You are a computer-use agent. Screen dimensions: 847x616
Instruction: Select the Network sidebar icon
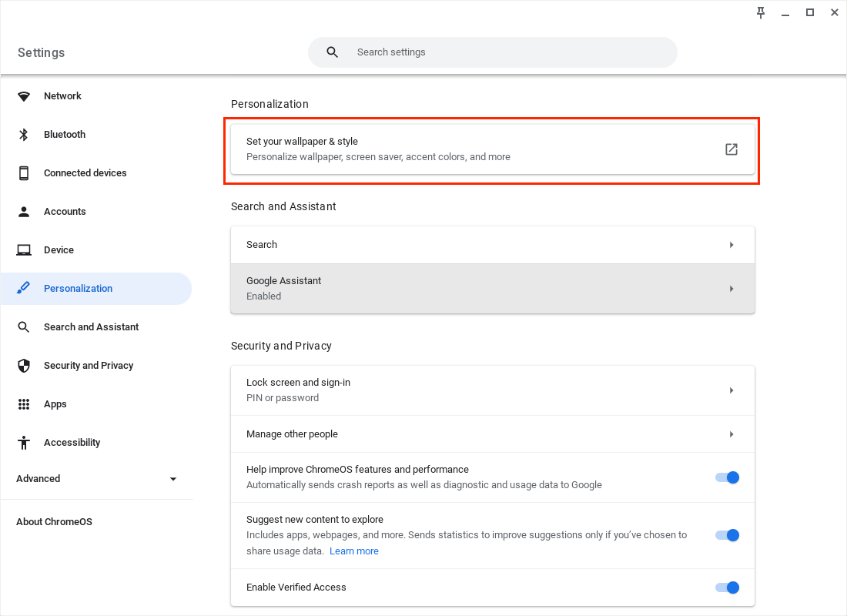pos(23,95)
